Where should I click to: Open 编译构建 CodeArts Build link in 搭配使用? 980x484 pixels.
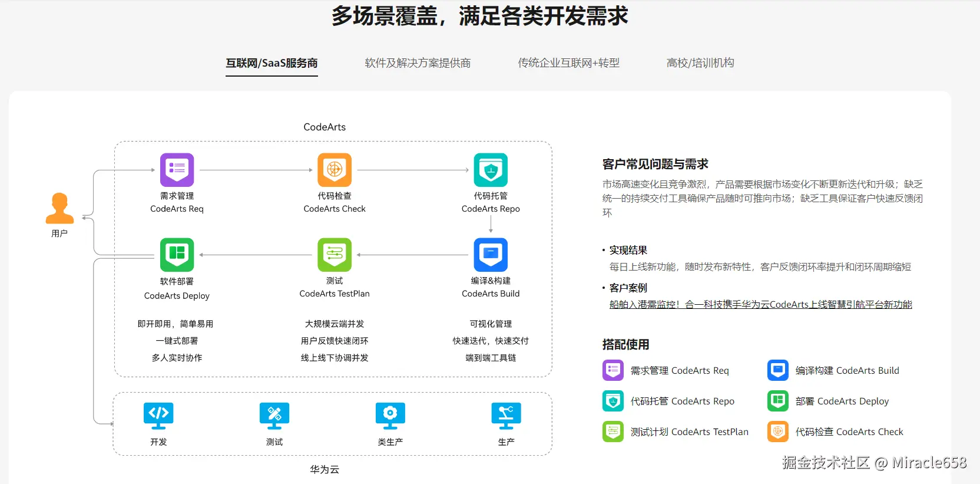point(847,370)
